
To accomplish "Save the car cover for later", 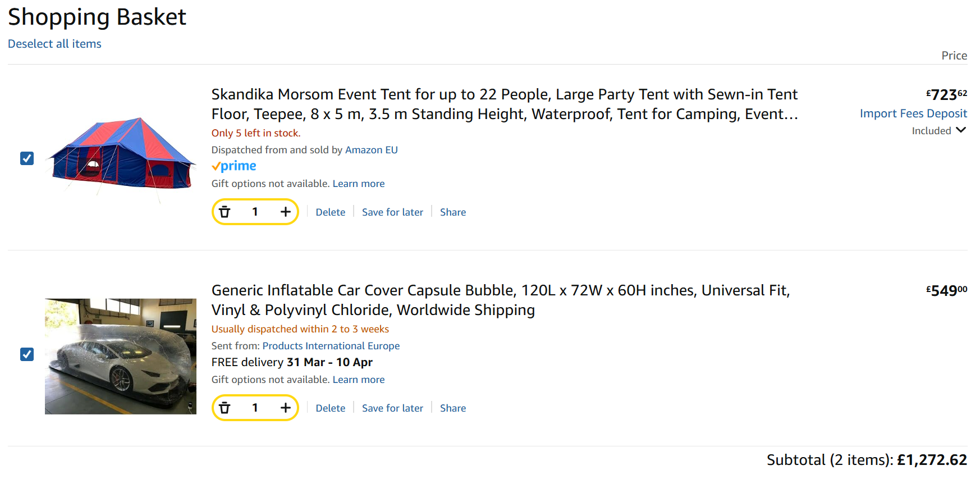I will point(392,408).
